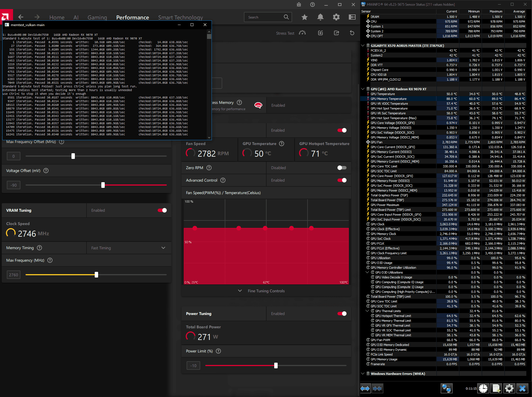Open help for Memory Timing
Image resolution: width=532 pixels, height=397 pixels.
pyautogui.click(x=39, y=248)
